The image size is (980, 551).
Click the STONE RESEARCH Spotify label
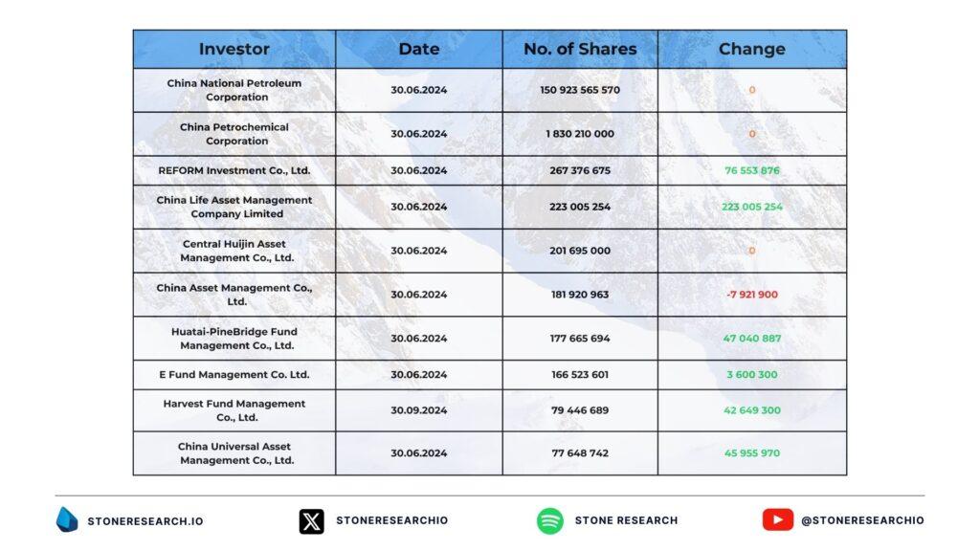(x=626, y=520)
